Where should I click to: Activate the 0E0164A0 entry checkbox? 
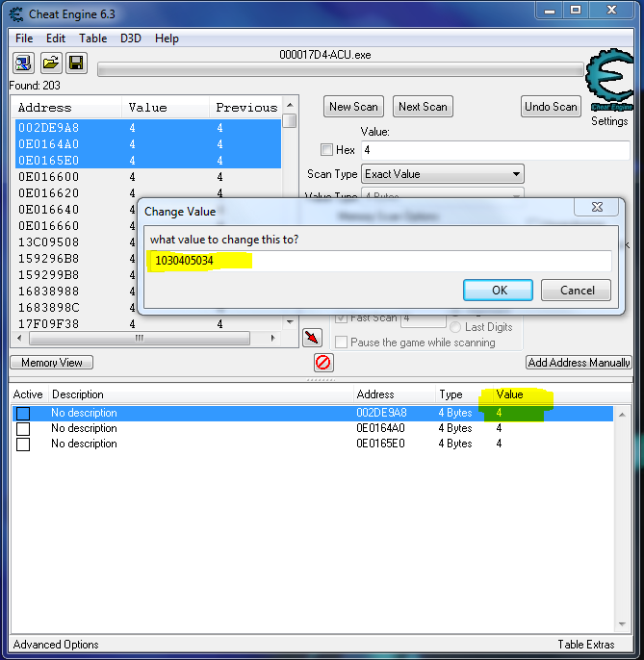23,429
